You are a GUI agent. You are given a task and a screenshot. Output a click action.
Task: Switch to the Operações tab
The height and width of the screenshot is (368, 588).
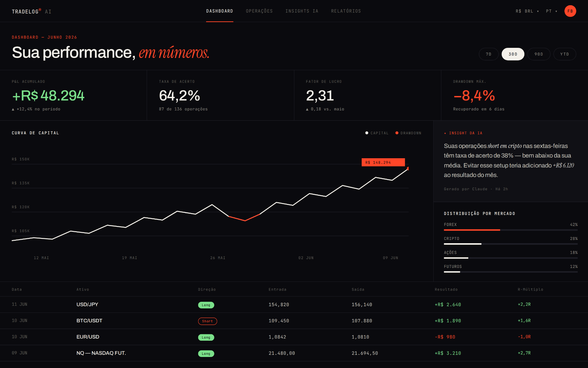point(259,11)
